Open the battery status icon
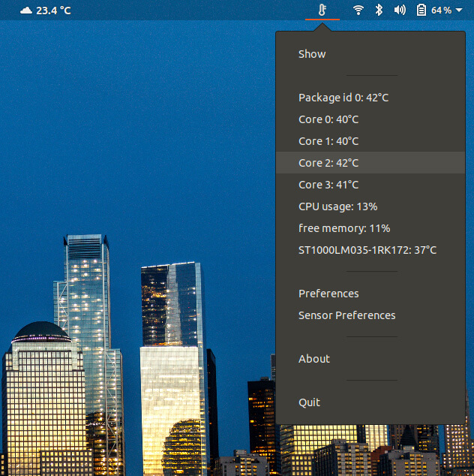This screenshot has width=474, height=476. coord(421,10)
